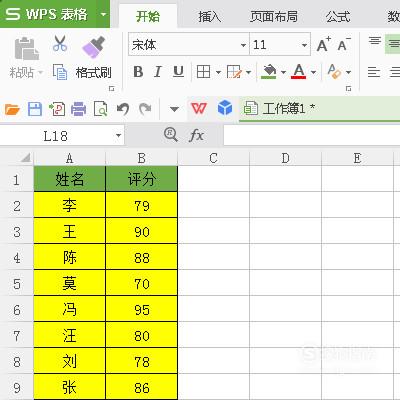This screenshot has width=400, height=400.
Task: Open clipboard group dialog launcher
Action: pos(112,89)
